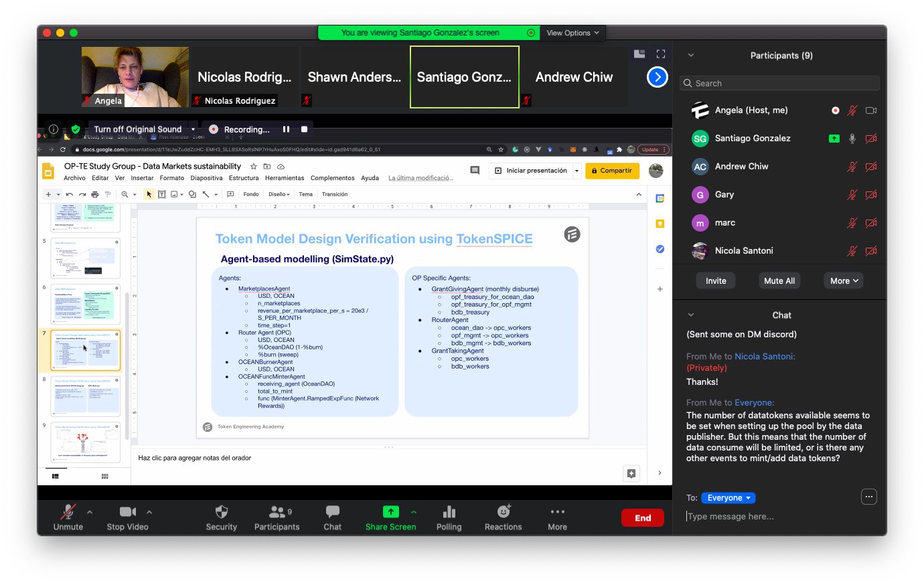Open the Diapositiva menu in Slides
This screenshot has height=585, width=924.
coord(206,178)
